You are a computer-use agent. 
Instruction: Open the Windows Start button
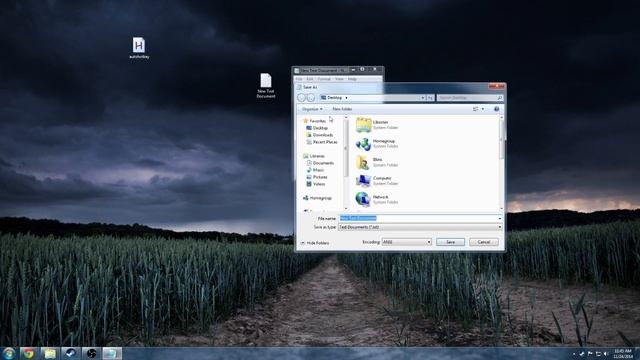tap(9, 353)
